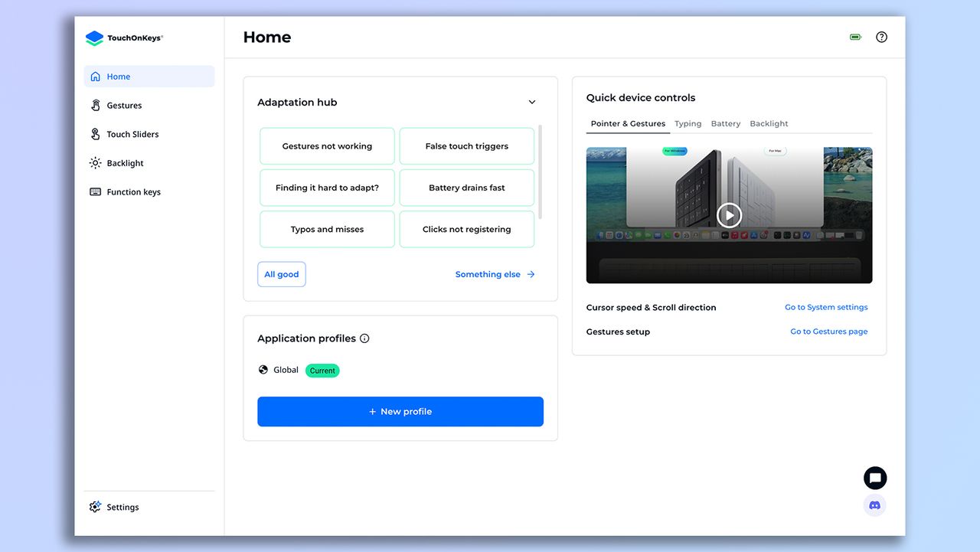The image size is (980, 552).
Task: Click the Application profiles info icon
Action: pos(364,338)
